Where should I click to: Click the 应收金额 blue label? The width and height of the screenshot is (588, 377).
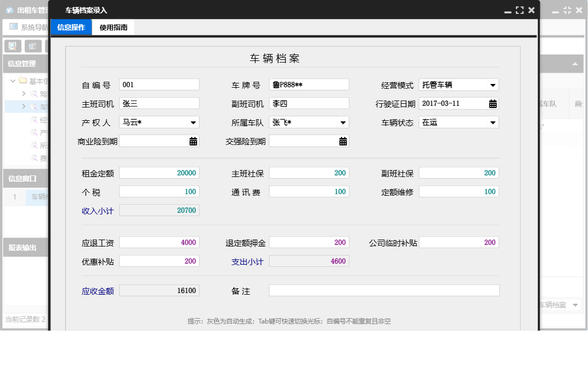(97, 290)
